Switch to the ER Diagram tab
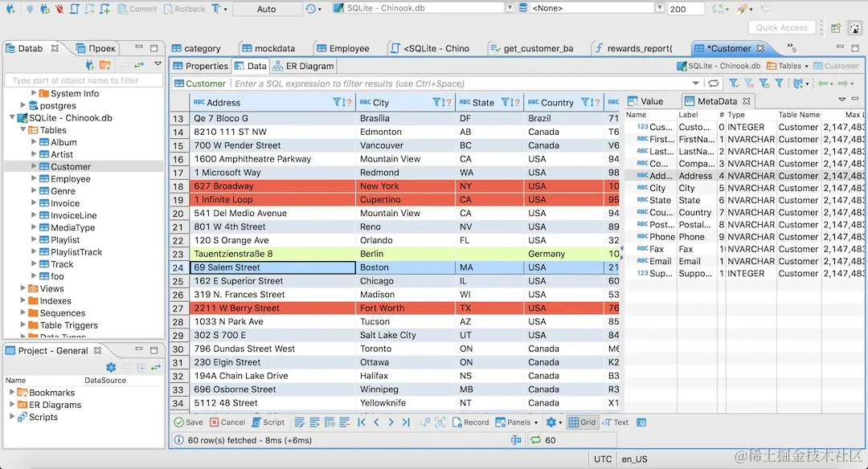 (303, 66)
